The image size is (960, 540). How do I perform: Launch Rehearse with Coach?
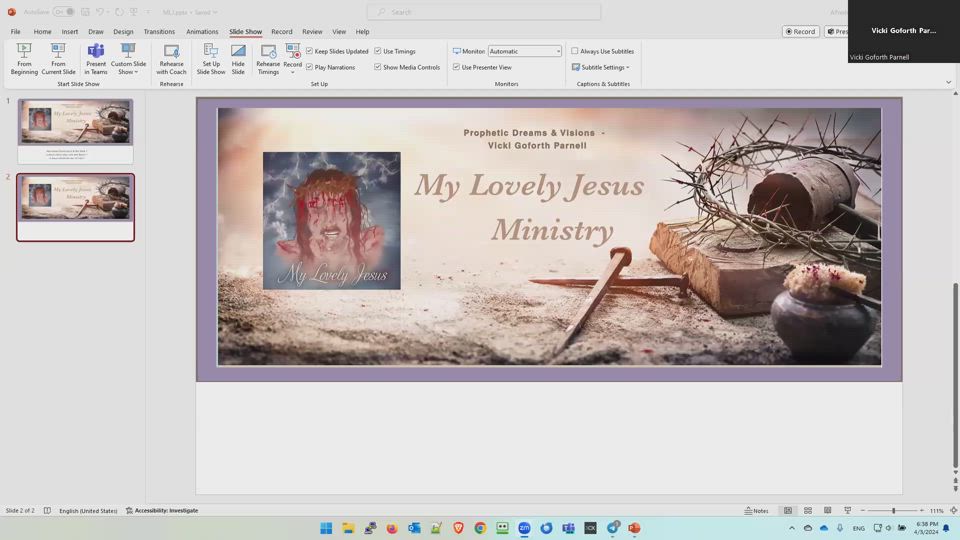(x=171, y=58)
